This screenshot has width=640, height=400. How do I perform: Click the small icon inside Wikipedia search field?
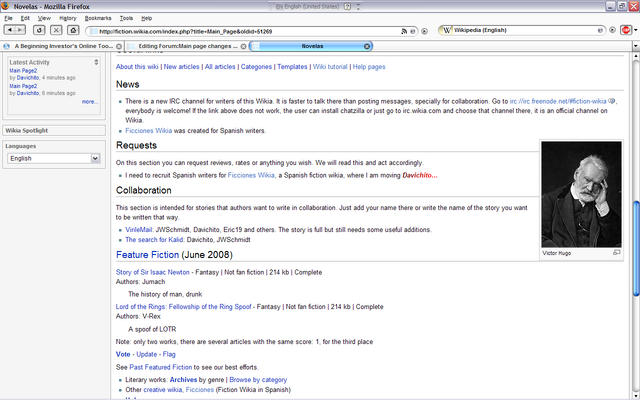[x=600, y=30]
